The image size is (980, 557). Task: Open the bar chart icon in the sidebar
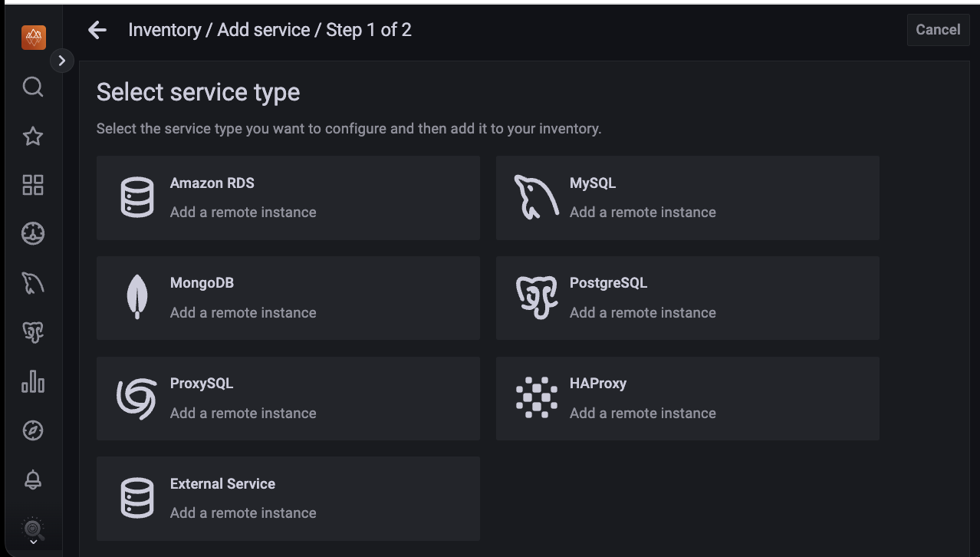tap(33, 381)
